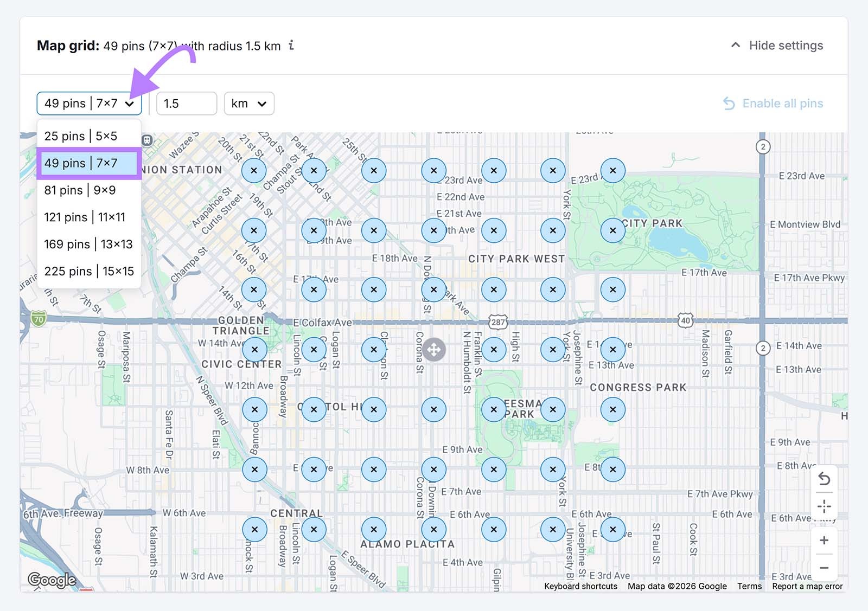The height and width of the screenshot is (611, 868).
Task: Click the move grid handle at map center
Action: click(434, 350)
